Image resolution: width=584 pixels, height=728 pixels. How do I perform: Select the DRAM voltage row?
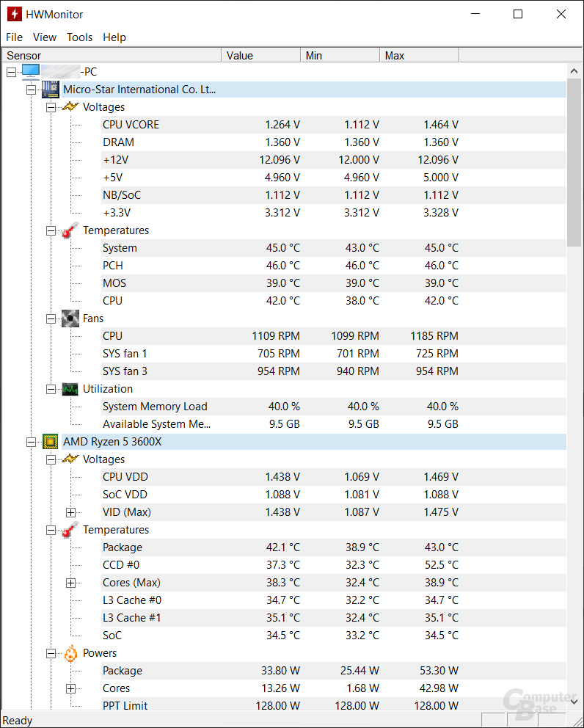pyautogui.click(x=334, y=142)
